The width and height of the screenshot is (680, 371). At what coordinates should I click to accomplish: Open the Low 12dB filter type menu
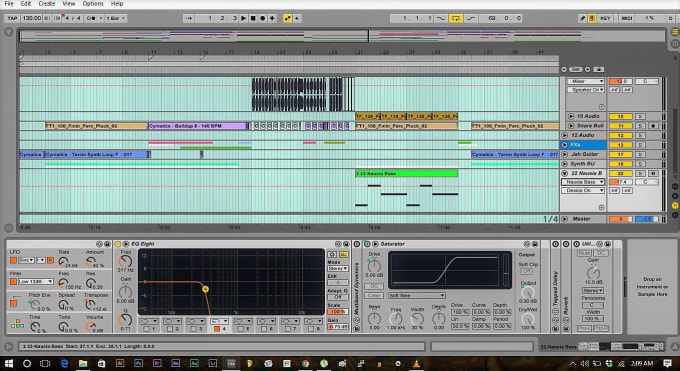(36, 282)
